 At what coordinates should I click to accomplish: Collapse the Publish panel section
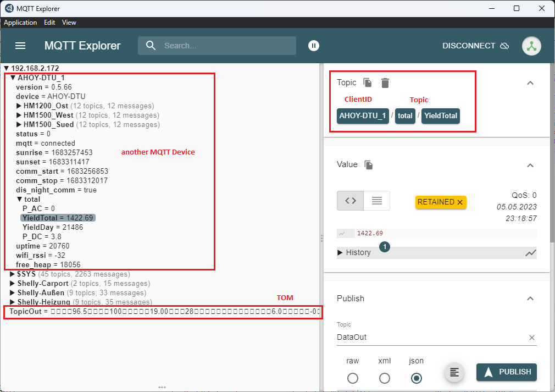[530, 299]
